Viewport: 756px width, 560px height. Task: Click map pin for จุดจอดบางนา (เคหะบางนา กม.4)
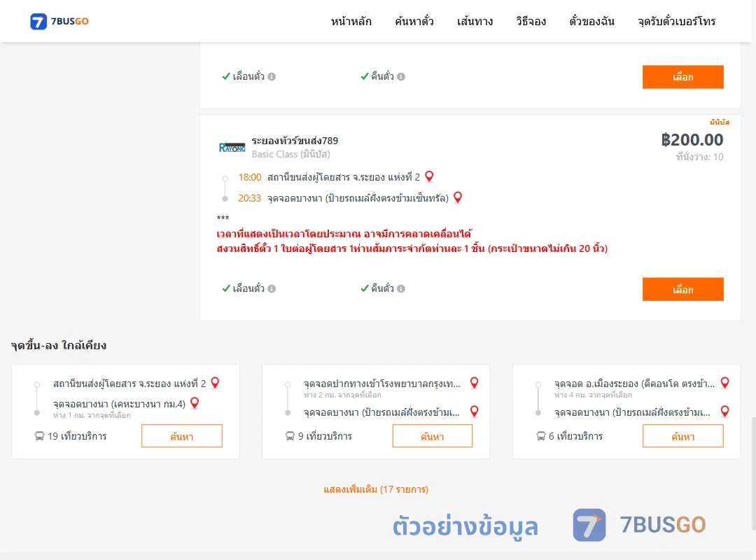click(195, 403)
